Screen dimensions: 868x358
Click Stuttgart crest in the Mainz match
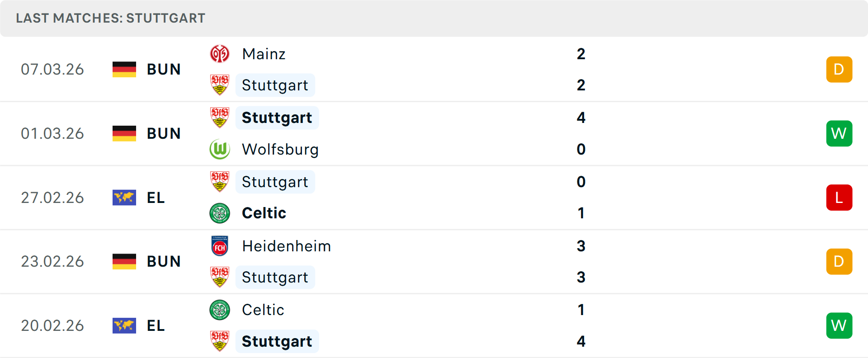pyautogui.click(x=220, y=85)
